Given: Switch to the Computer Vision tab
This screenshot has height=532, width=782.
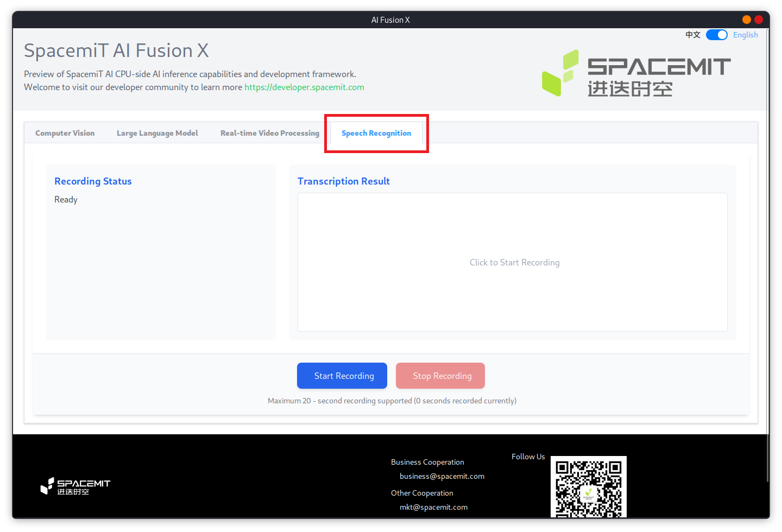Looking at the screenshot, I should pos(65,133).
